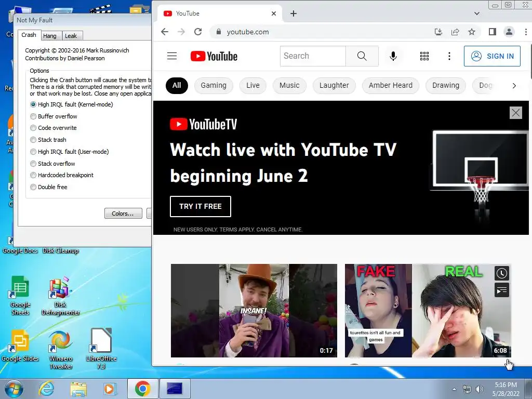Select the Double free crash option
This screenshot has width=532, height=399.
[x=48, y=187]
